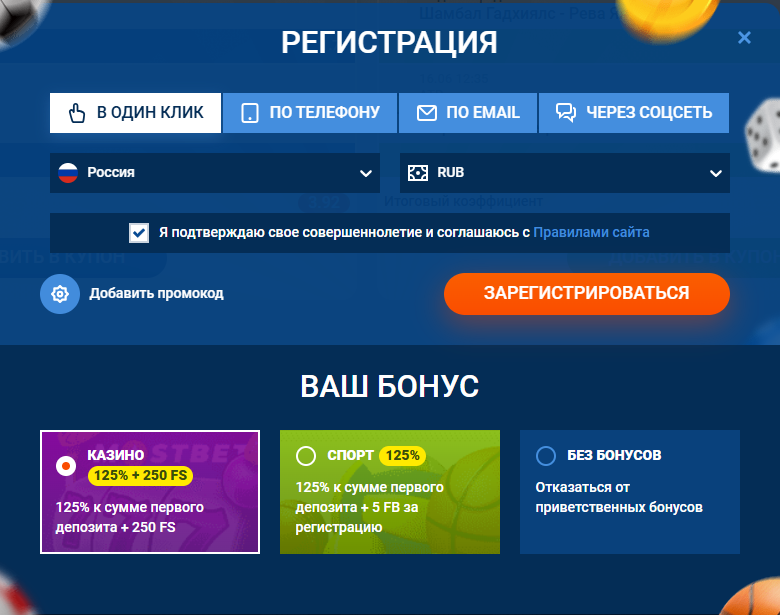Expand country list via its chevron arrow

[366, 174]
